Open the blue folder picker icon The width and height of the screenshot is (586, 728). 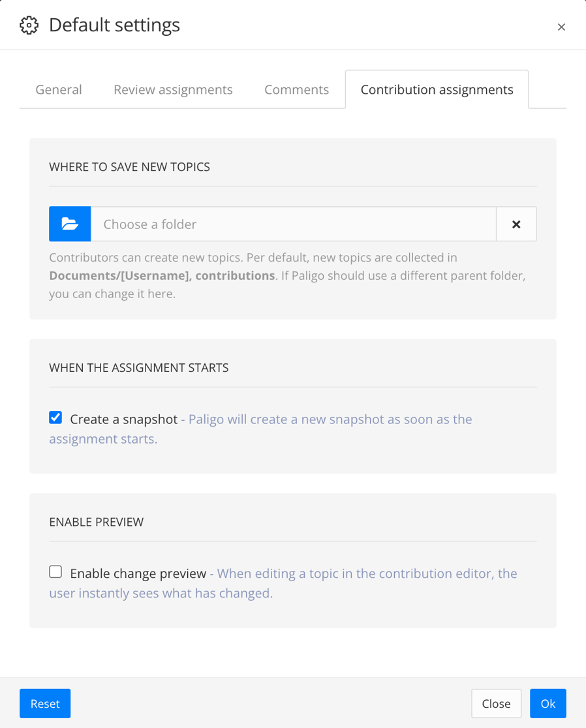(69, 224)
